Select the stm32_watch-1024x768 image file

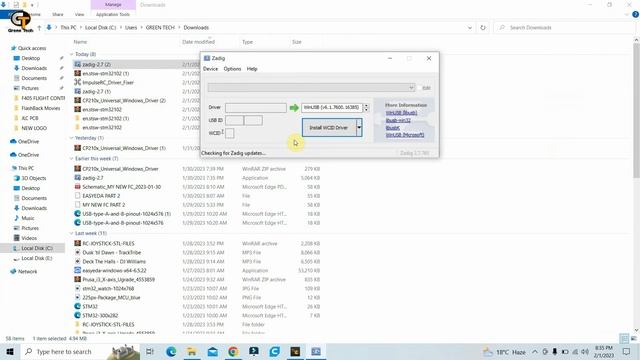[108, 289]
